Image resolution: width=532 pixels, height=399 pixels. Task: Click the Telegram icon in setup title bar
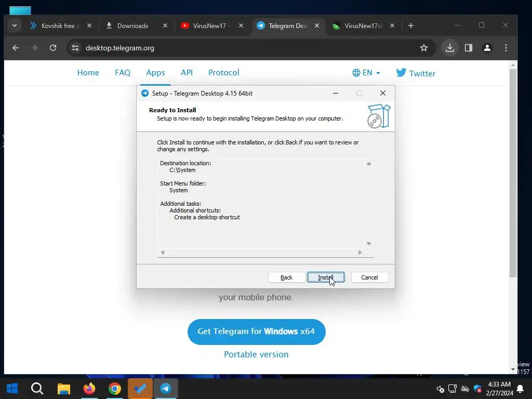145,94
